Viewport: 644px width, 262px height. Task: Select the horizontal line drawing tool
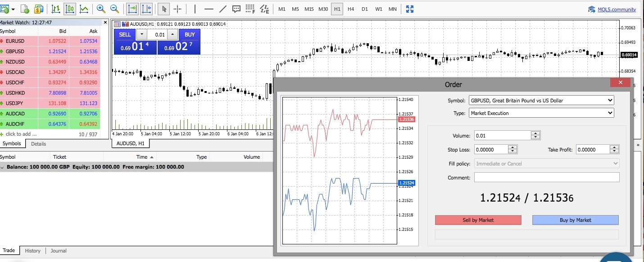tap(209, 9)
